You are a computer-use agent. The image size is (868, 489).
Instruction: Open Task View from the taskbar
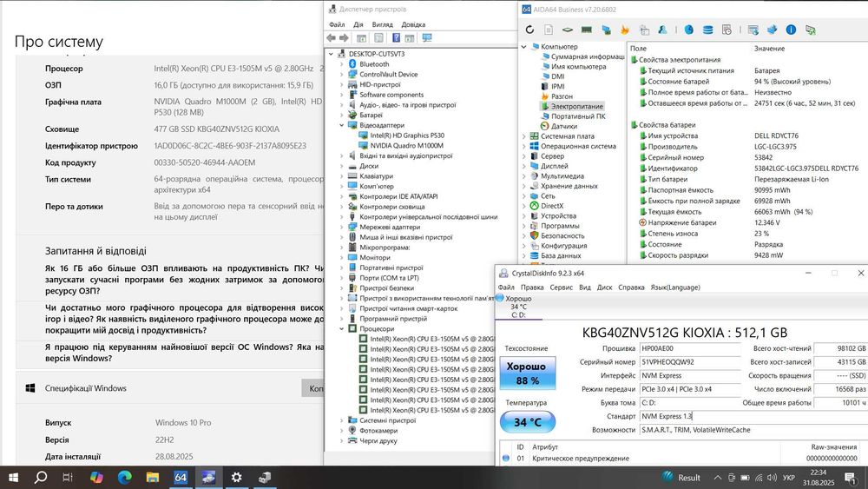pos(68,478)
